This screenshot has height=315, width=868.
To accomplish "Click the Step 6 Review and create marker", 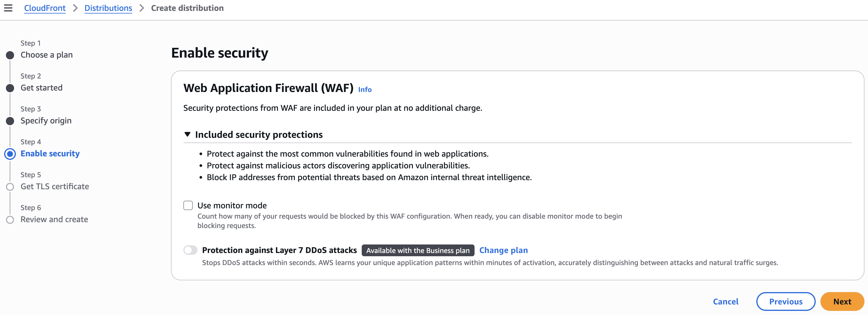I will pos(10,220).
